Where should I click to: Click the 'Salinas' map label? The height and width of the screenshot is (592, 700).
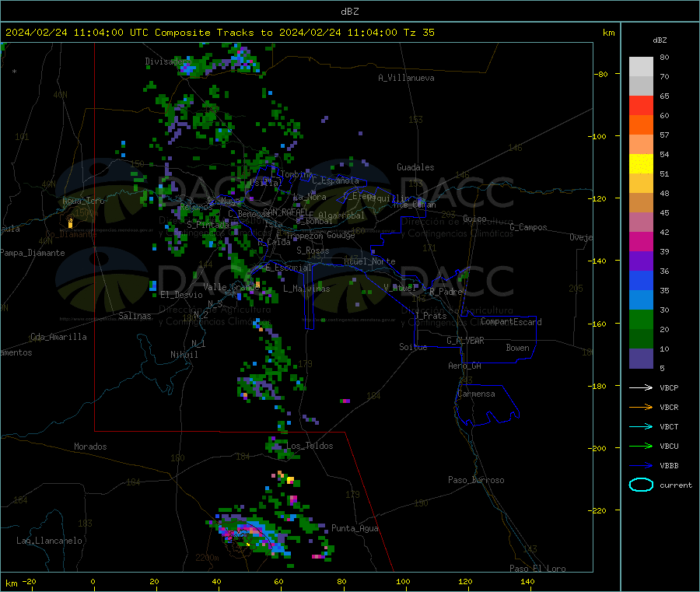pyautogui.click(x=135, y=316)
